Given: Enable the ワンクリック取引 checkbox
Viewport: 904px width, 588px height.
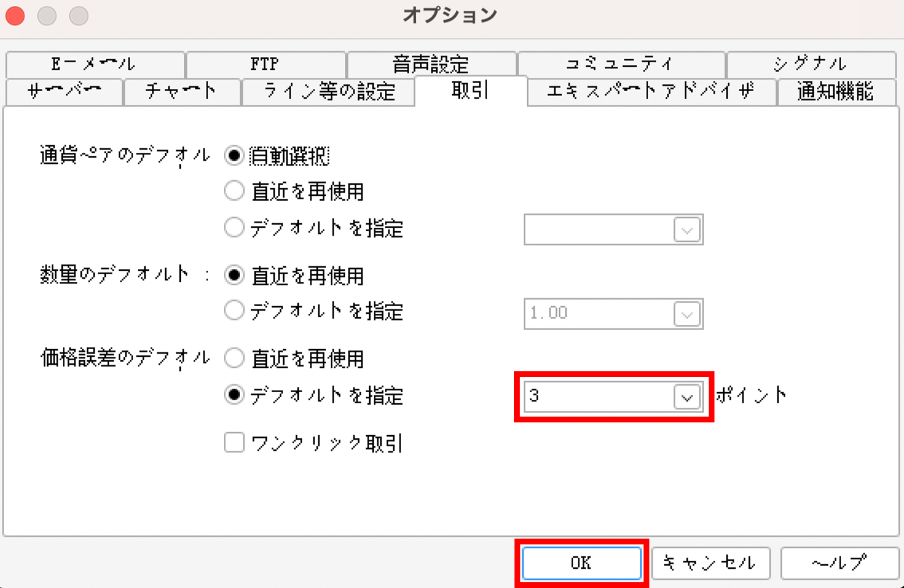Looking at the screenshot, I should click(234, 443).
